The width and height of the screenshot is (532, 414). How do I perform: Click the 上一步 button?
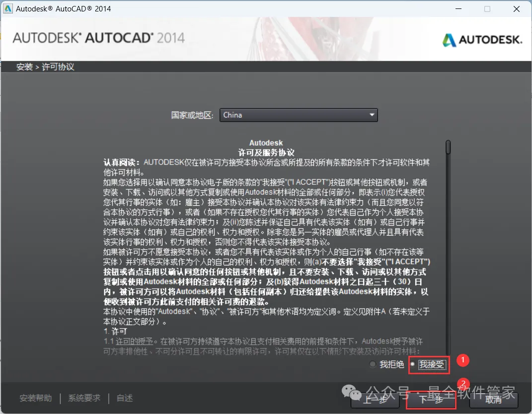click(x=375, y=400)
